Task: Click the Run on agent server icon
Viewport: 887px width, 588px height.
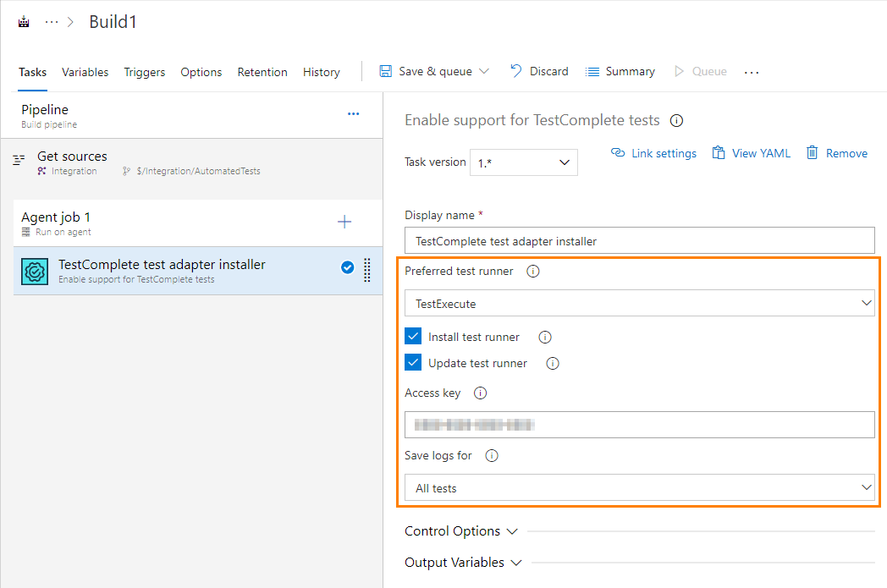Action: 26,232
